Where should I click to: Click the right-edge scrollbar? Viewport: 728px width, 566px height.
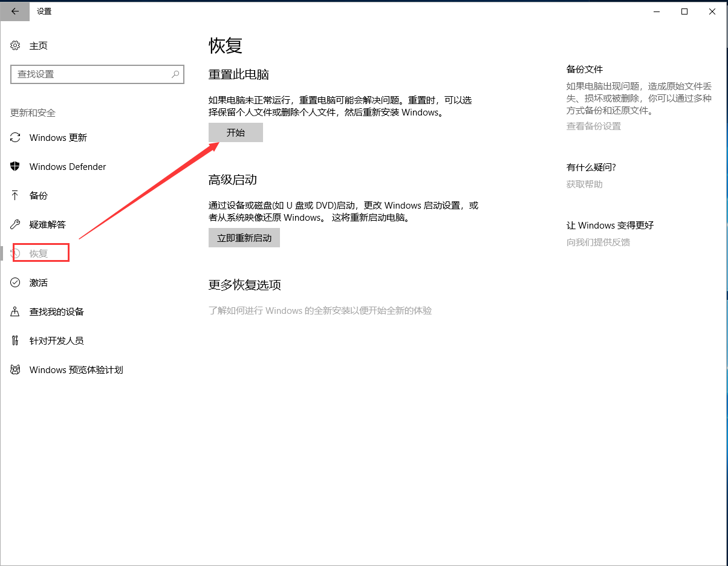click(725, 283)
